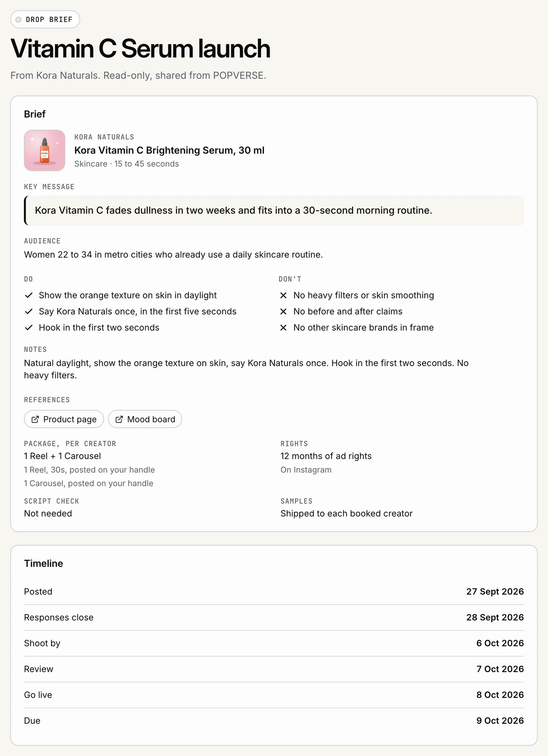Select the Shoot by 6 Oct 2026 row
548x756 pixels.
coord(274,643)
